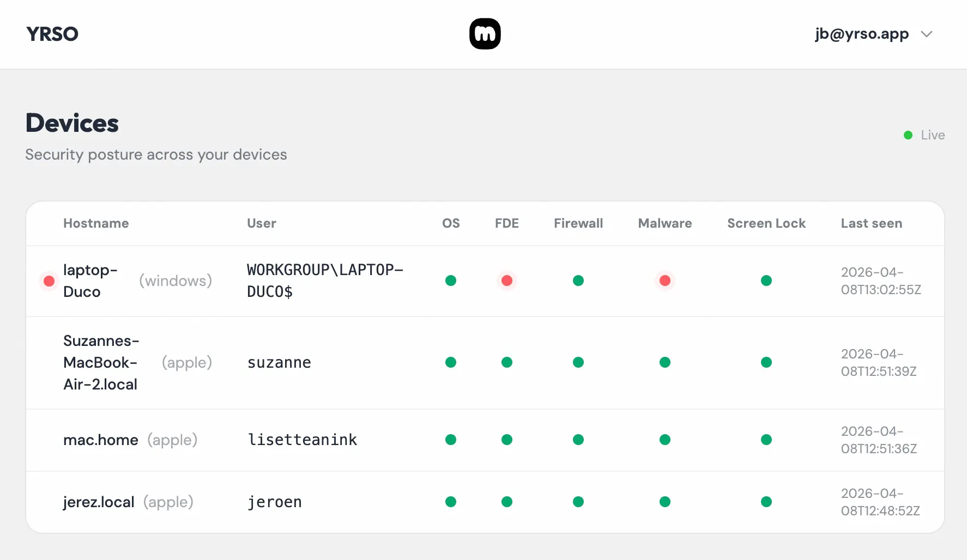Click the WORKGROUP\LAPTOP-DUCO$ user cell

pos(325,281)
